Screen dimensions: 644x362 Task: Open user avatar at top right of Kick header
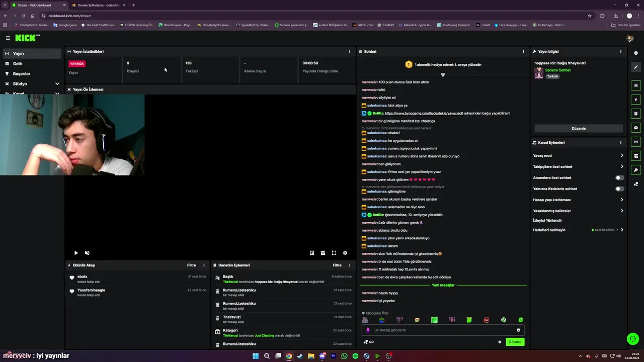pyautogui.click(x=629, y=38)
